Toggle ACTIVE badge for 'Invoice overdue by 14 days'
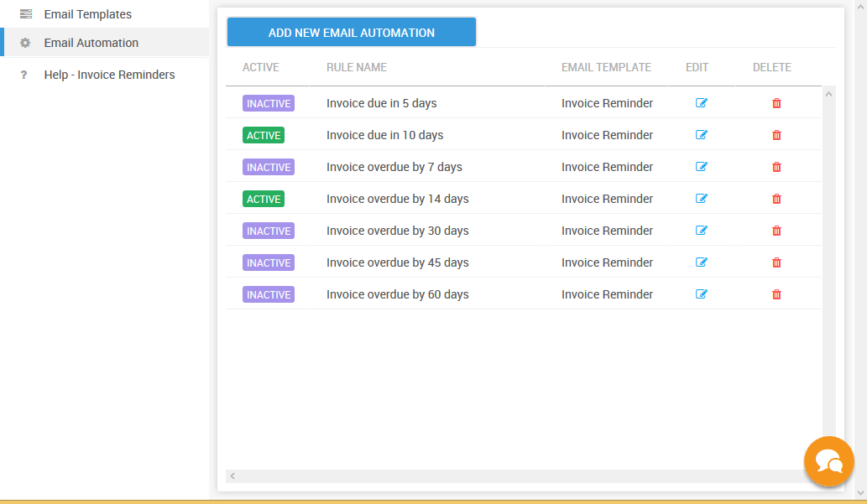867x504 pixels. point(264,199)
